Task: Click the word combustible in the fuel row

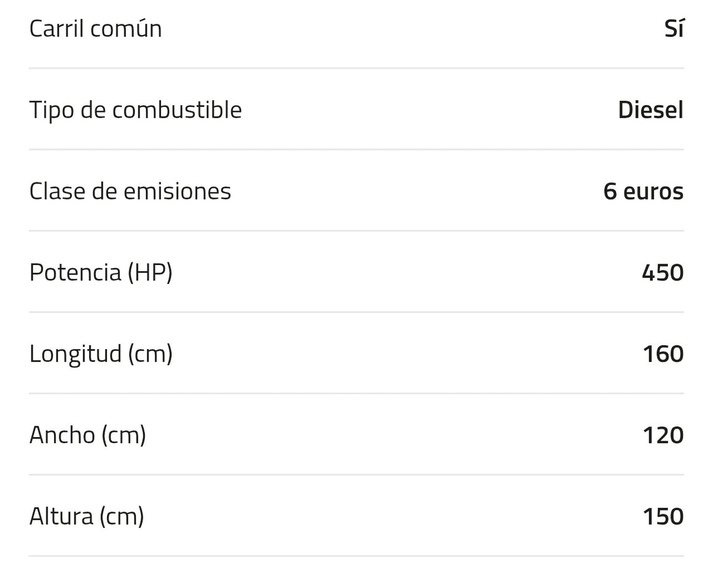Action: [x=177, y=110]
